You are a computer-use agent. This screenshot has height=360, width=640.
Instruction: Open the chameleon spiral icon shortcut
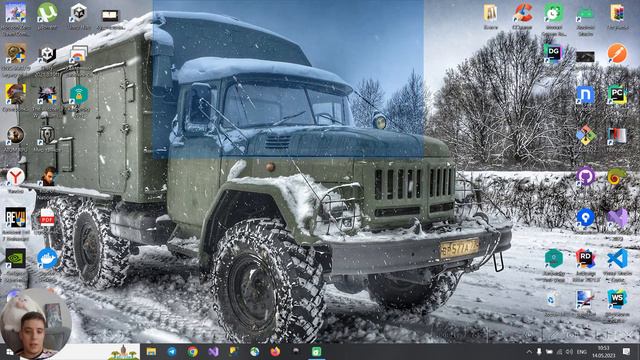617,177
